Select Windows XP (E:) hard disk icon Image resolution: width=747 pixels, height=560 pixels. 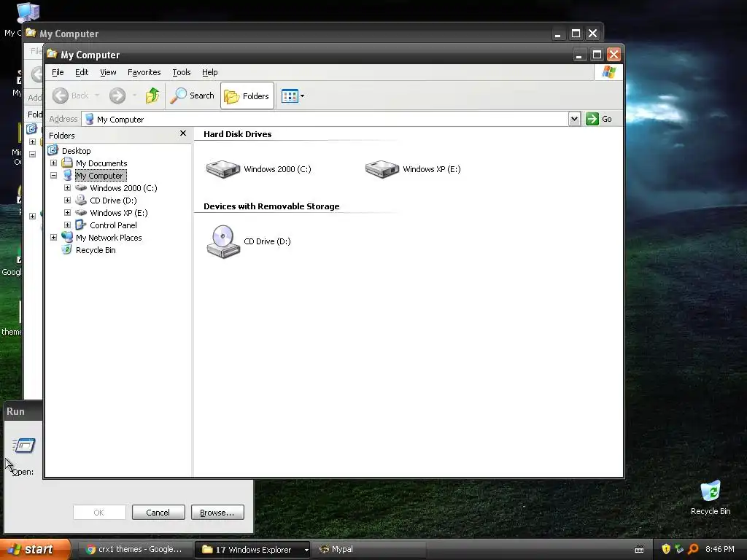tap(382, 169)
